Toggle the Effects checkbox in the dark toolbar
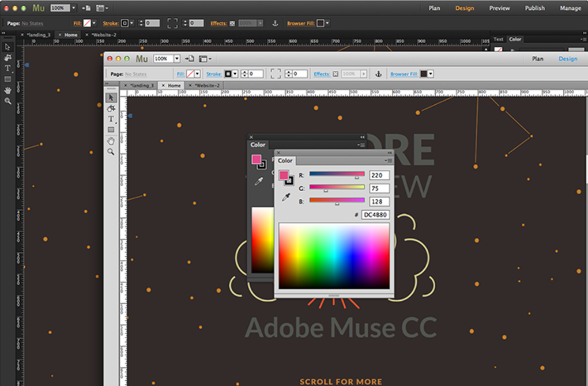The image size is (588, 386). 232,23
